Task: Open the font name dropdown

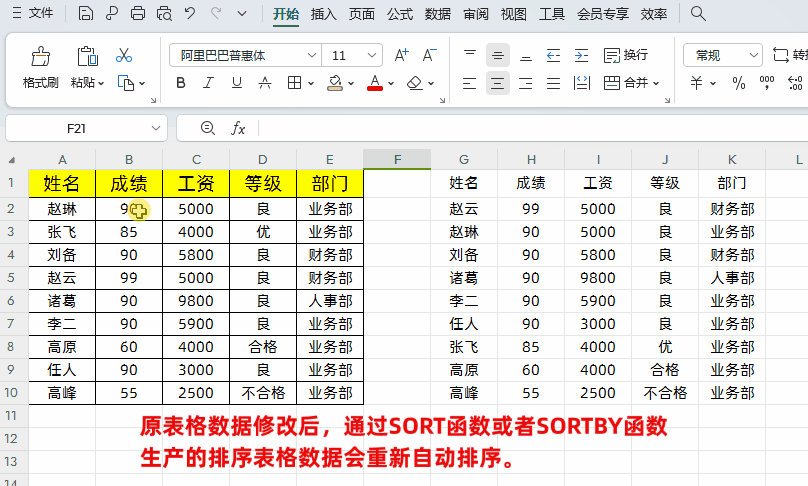Action: pos(311,55)
